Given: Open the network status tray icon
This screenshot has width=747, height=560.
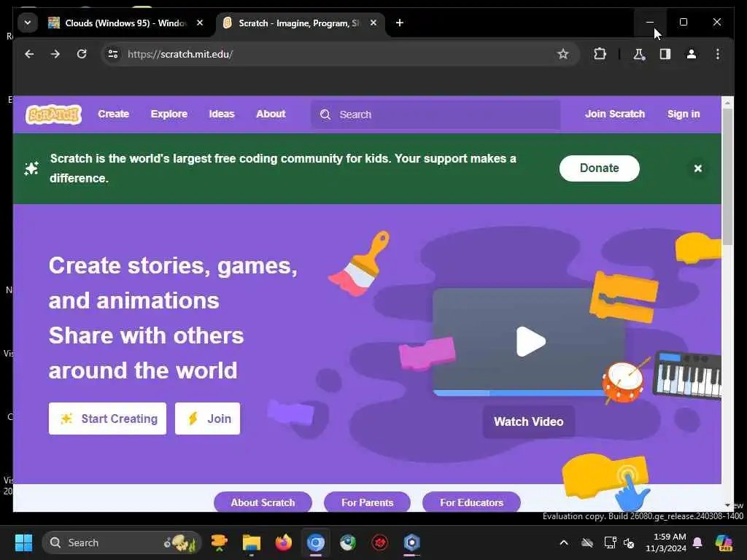Looking at the screenshot, I should click(610, 542).
